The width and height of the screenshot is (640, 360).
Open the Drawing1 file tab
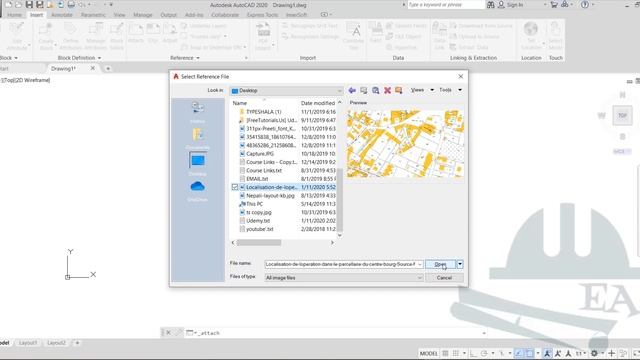click(x=63, y=69)
